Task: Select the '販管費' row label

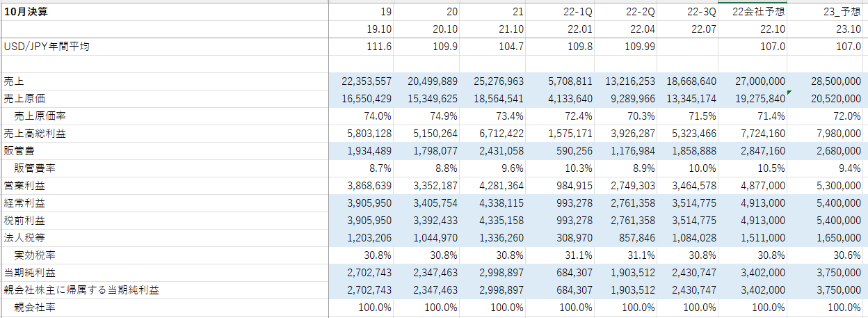Action: click(165, 151)
